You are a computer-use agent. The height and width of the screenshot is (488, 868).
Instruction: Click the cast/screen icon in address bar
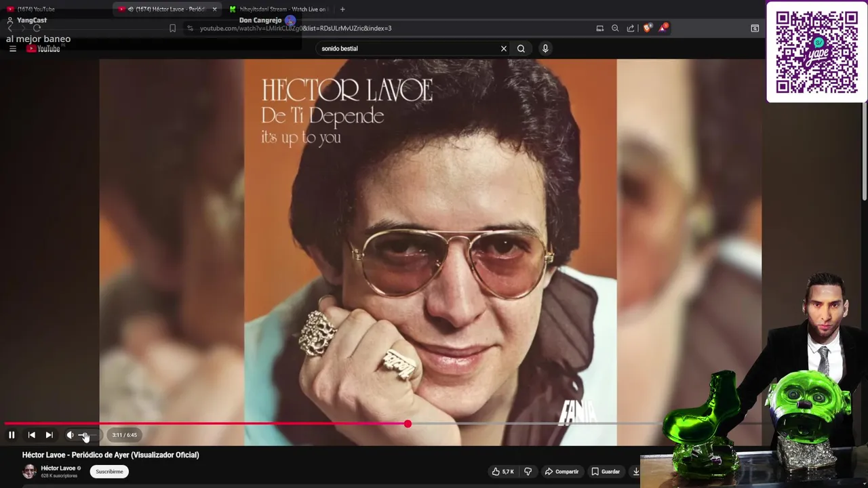coord(600,28)
